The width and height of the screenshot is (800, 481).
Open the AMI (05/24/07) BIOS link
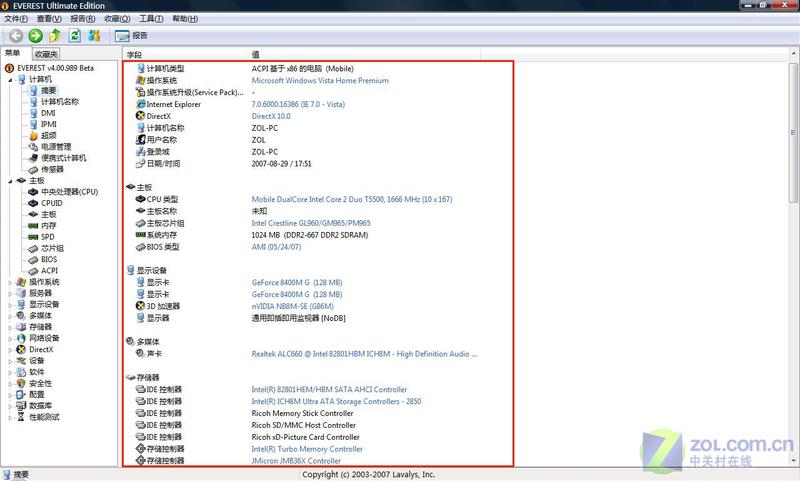tap(276, 247)
